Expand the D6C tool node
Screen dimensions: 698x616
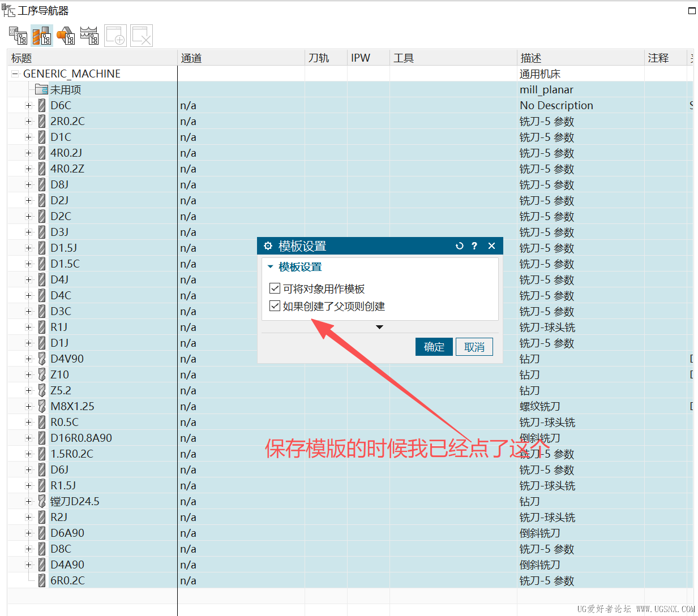pyautogui.click(x=28, y=105)
